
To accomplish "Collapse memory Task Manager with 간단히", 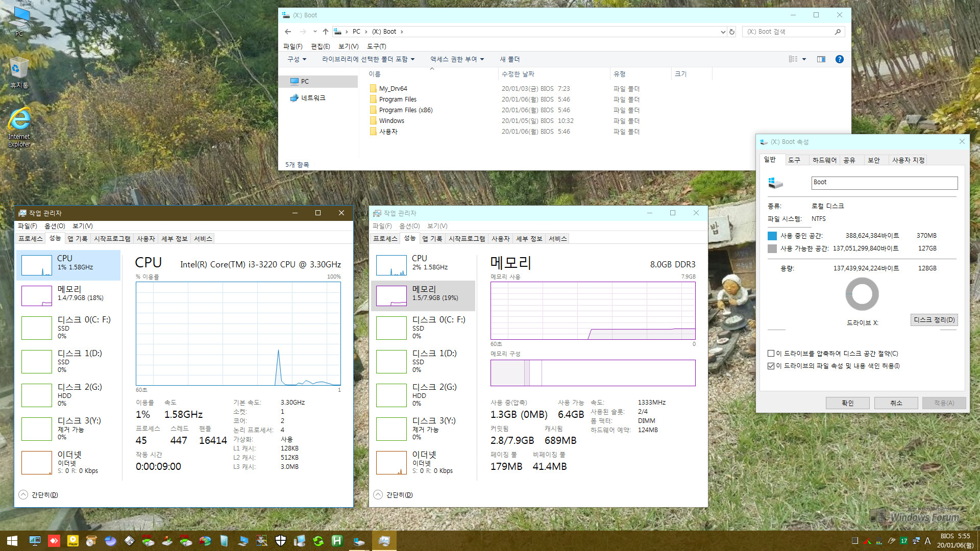I will [x=394, y=495].
